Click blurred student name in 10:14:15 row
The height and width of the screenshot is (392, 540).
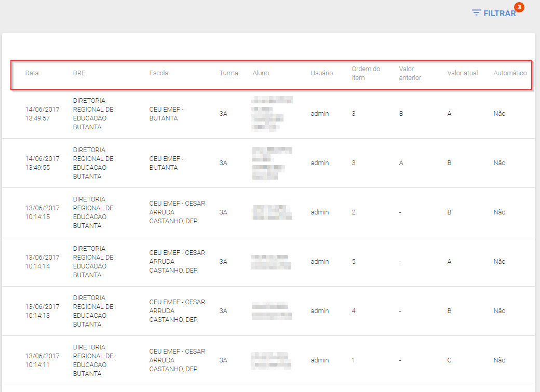click(272, 212)
